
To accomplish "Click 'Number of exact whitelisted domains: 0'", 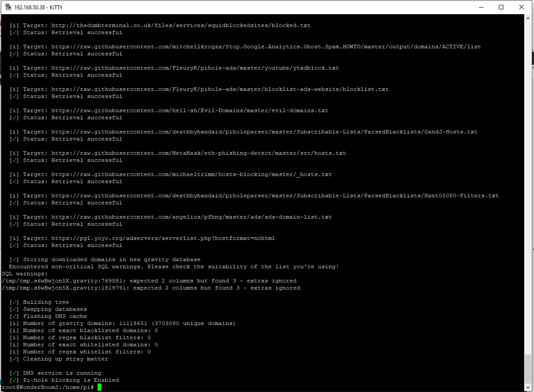I will coord(90,345).
